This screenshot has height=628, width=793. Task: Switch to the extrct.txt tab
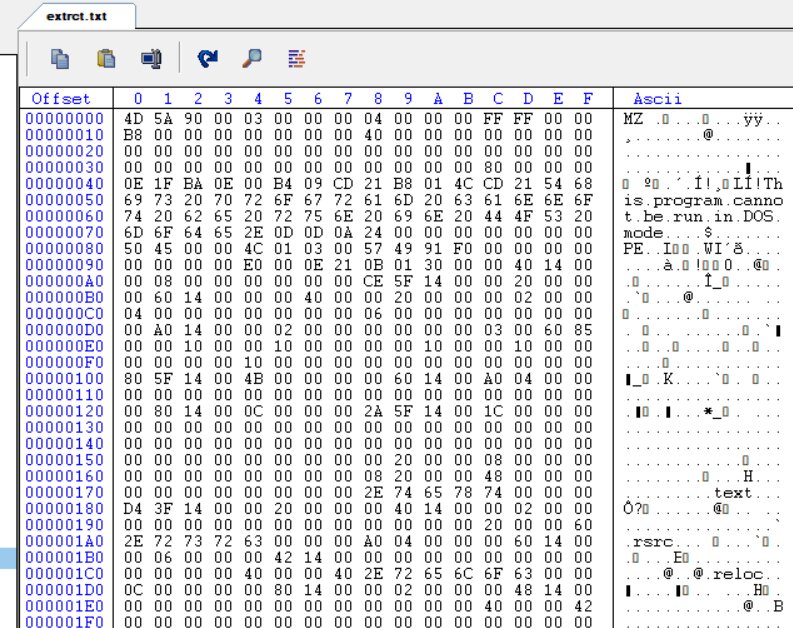click(x=78, y=17)
